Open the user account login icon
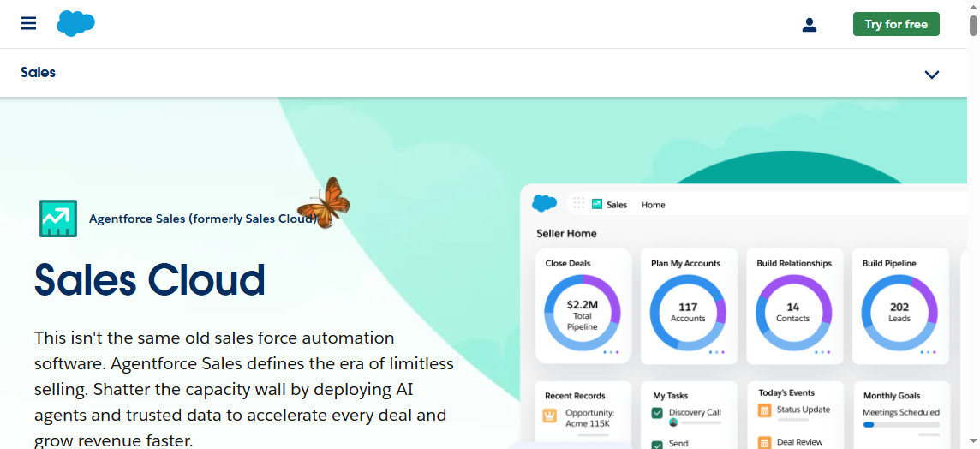Screen dimensions: 980x449 pyautogui.click(x=810, y=24)
